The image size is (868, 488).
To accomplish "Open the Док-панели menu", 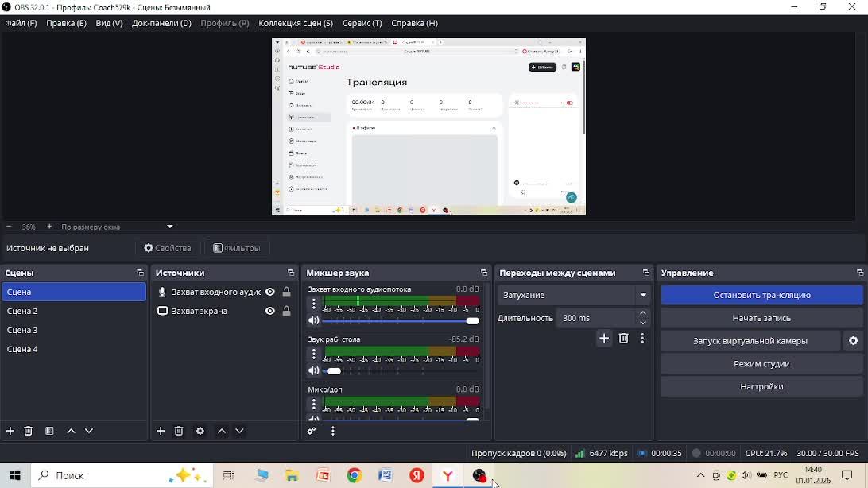I will [161, 23].
